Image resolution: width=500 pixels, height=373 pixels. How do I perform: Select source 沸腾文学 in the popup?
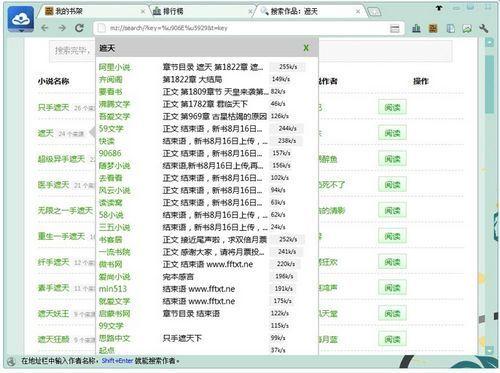tap(114, 104)
